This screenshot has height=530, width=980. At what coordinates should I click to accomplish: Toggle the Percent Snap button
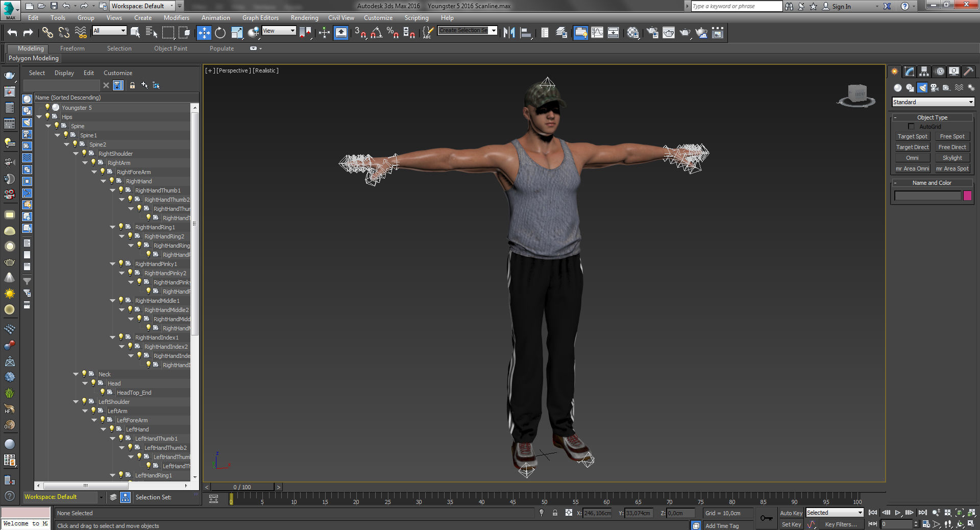pyautogui.click(x=393, y=33)
